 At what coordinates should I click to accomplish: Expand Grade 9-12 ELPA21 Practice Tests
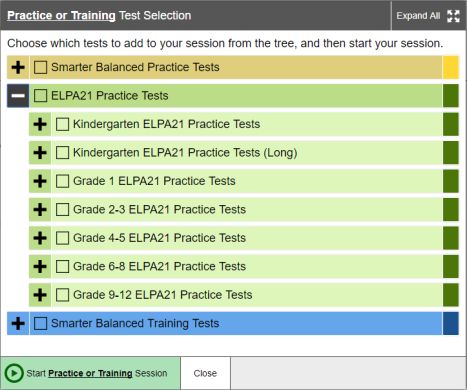coord(40,295)
